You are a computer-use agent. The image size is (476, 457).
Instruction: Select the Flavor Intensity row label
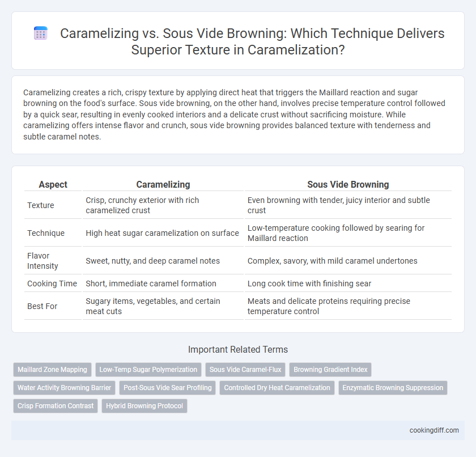pyautogui.click(x=42, y=261)
